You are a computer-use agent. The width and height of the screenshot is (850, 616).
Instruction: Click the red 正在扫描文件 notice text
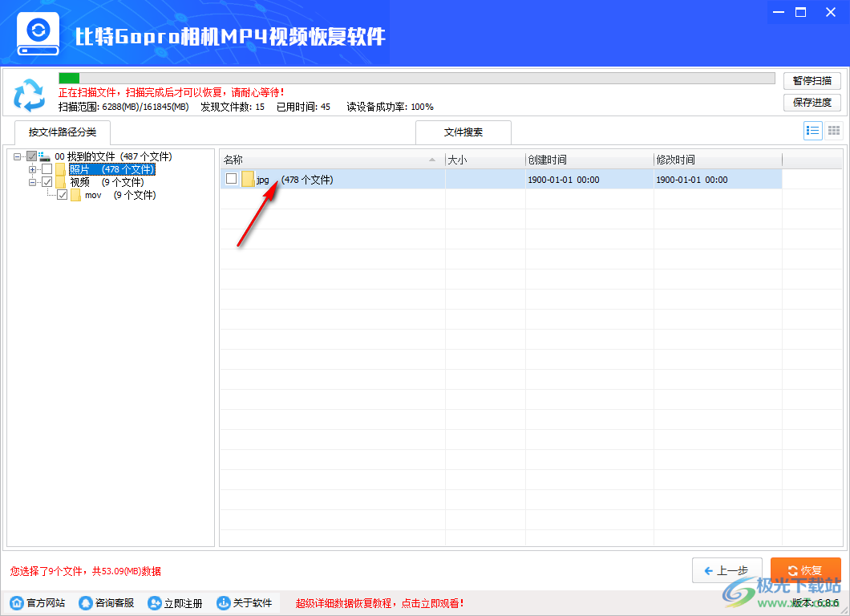coord(172,93)
